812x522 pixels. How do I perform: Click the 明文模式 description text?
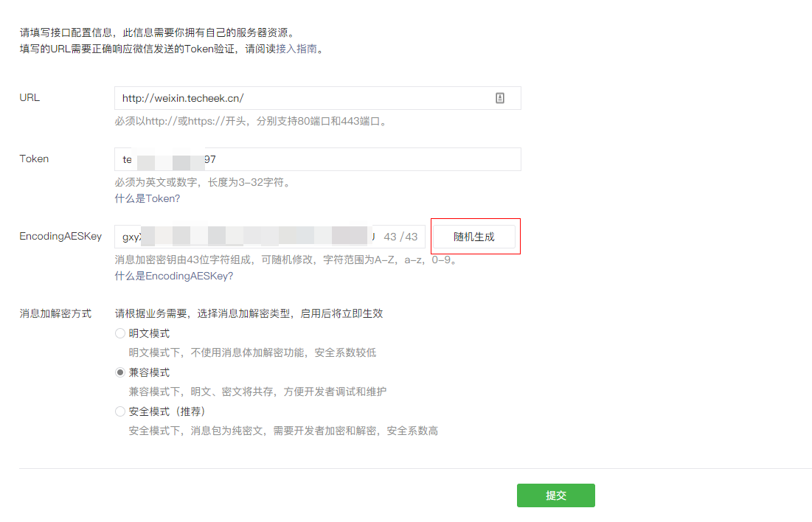click(x=252, y=352)
